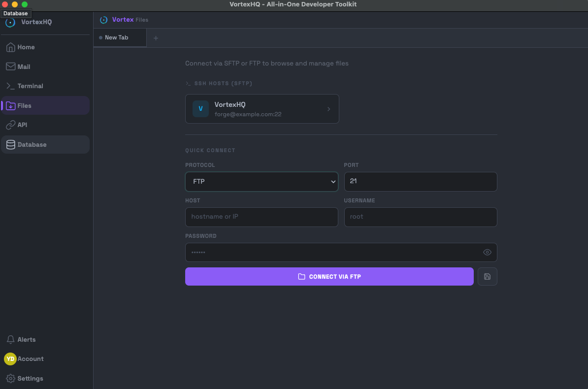This screenshot has height=389, width=588.
Task: Click the Username field showing root
Action: [x=420, y=217]
